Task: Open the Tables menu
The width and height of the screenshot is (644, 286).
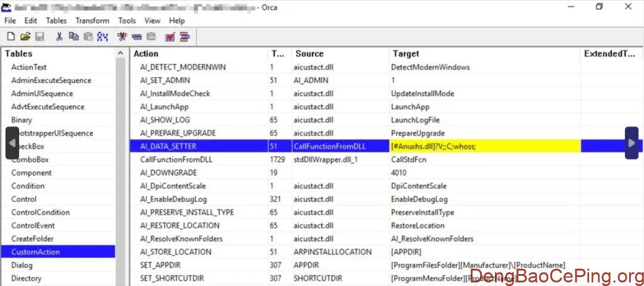Action: (56, 20)
